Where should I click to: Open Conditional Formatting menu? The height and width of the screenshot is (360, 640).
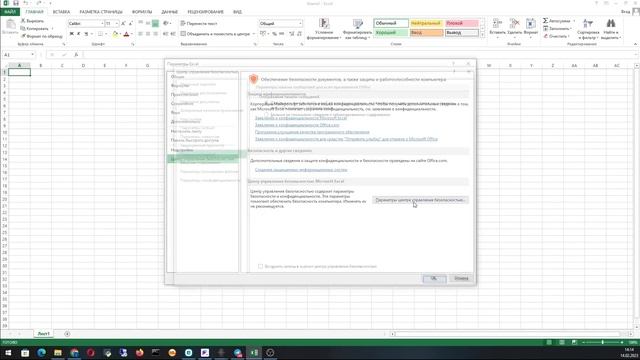coord(324,29)
